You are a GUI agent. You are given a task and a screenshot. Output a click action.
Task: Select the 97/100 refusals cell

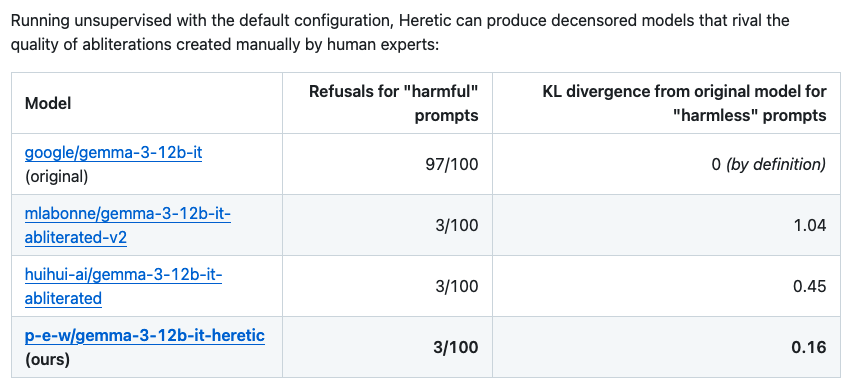tap(452, 164)
